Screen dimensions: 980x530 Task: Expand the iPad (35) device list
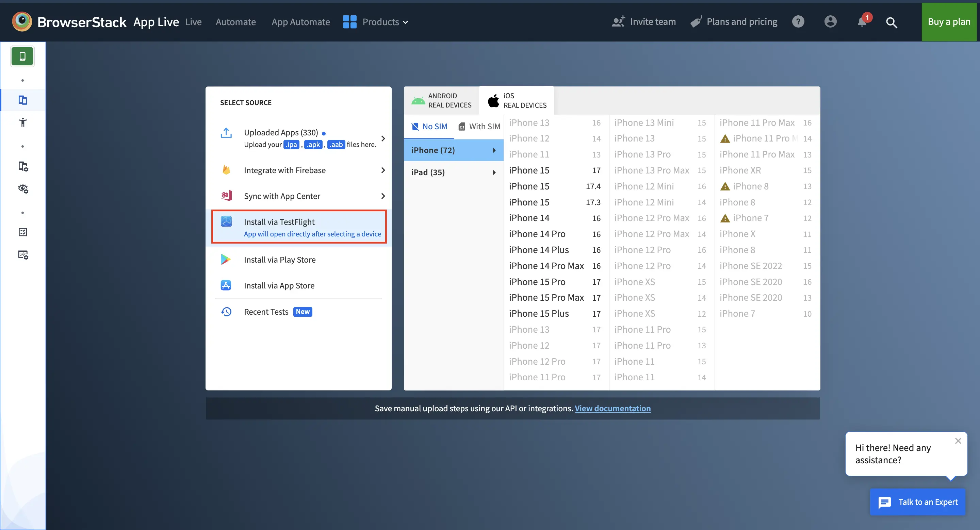[453, 172]
